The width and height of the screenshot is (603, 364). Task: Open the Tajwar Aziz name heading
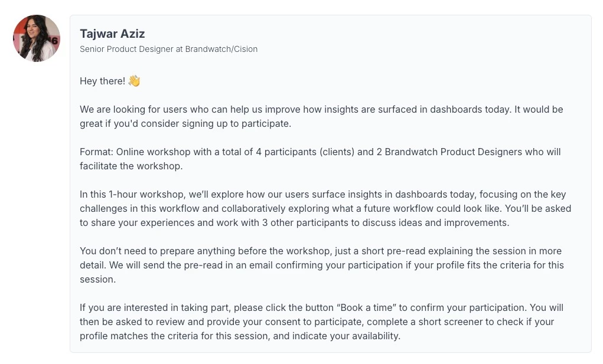coord(112,34)
